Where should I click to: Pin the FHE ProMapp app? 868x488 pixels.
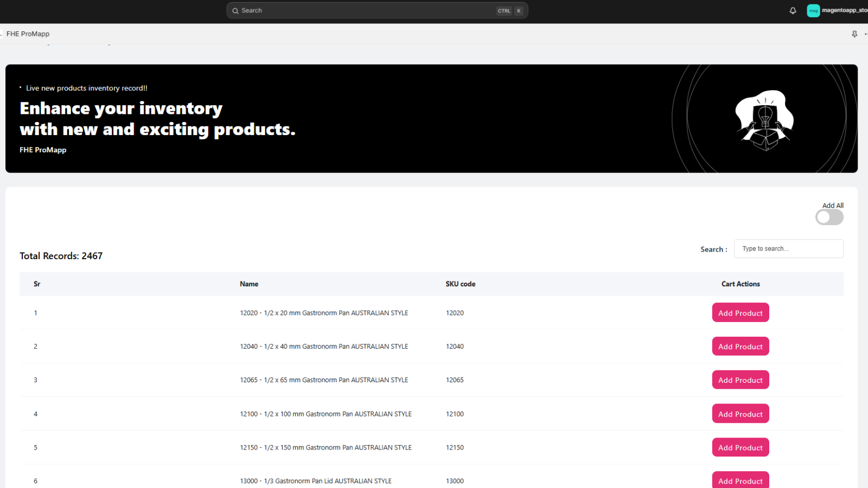(x=854, y=34)
